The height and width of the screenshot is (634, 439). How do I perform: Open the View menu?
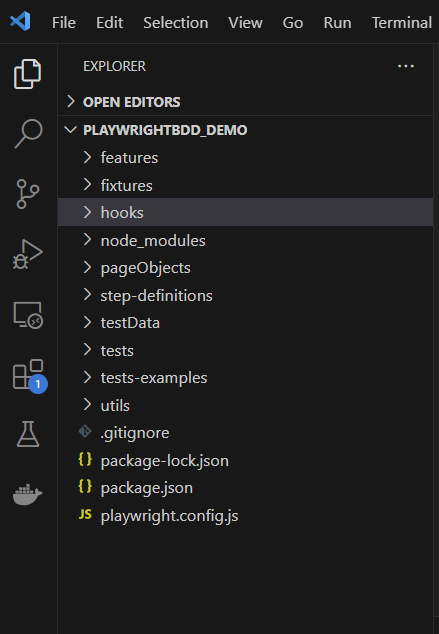[245, 23]
